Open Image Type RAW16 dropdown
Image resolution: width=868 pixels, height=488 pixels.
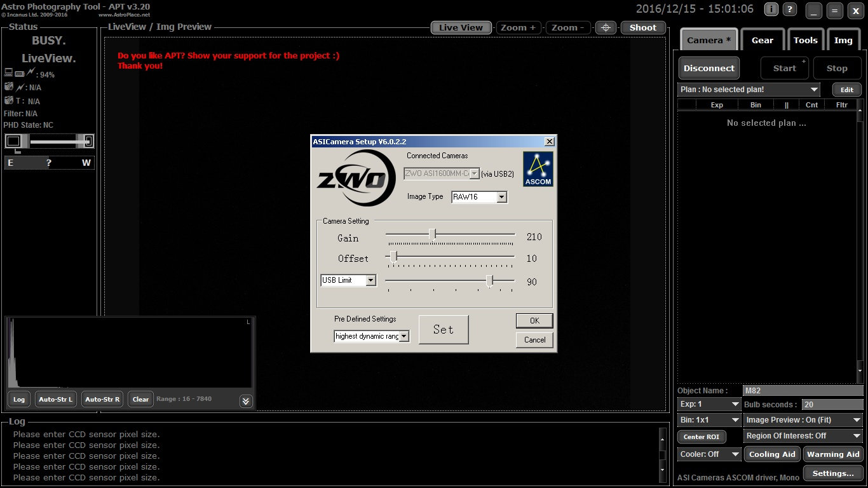(x=479, y=197)
